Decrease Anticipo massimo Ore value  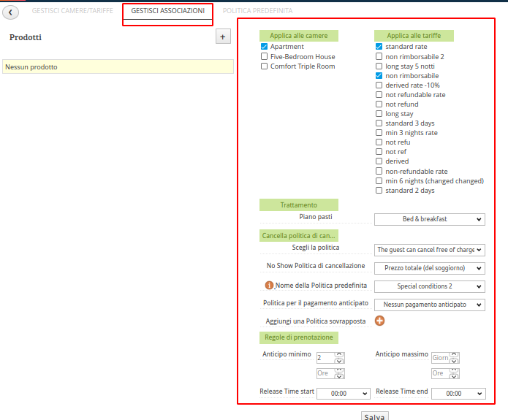pyautogui.click(x=454, y=376)
